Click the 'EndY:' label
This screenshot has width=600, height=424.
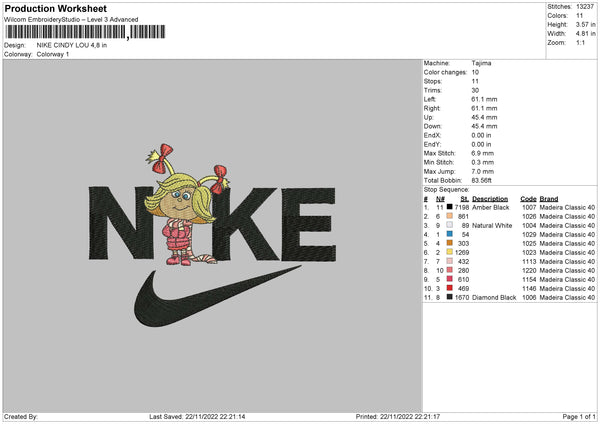coord(432,144)
